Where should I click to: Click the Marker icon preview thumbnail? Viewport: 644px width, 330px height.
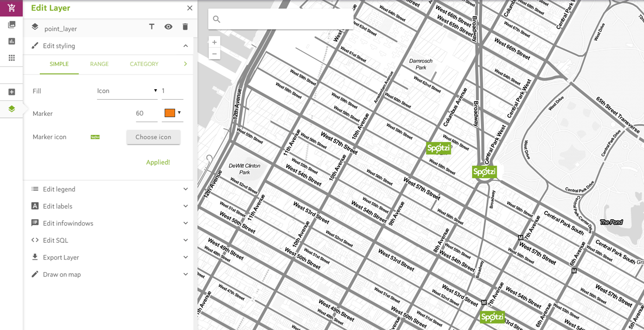[95, 137]
